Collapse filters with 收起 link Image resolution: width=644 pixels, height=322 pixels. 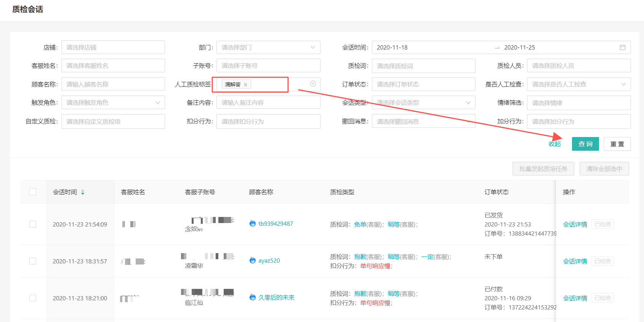point(555,144)
